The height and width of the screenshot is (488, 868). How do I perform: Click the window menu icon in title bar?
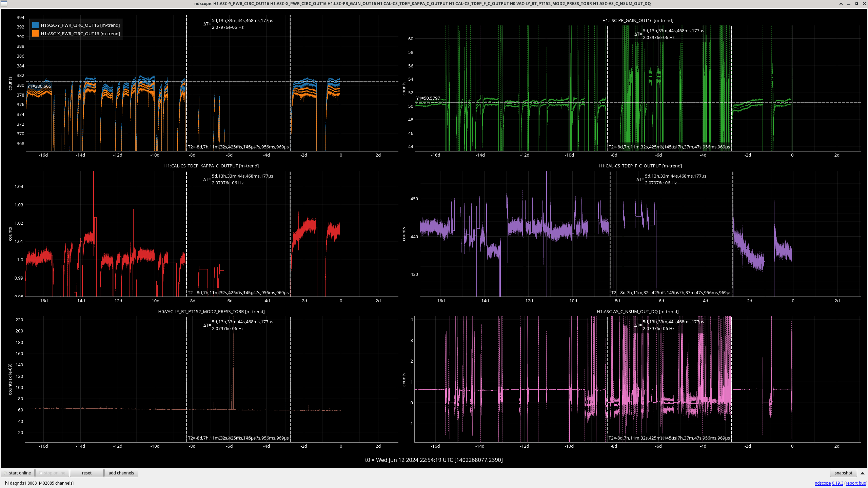tap(3, 3)
